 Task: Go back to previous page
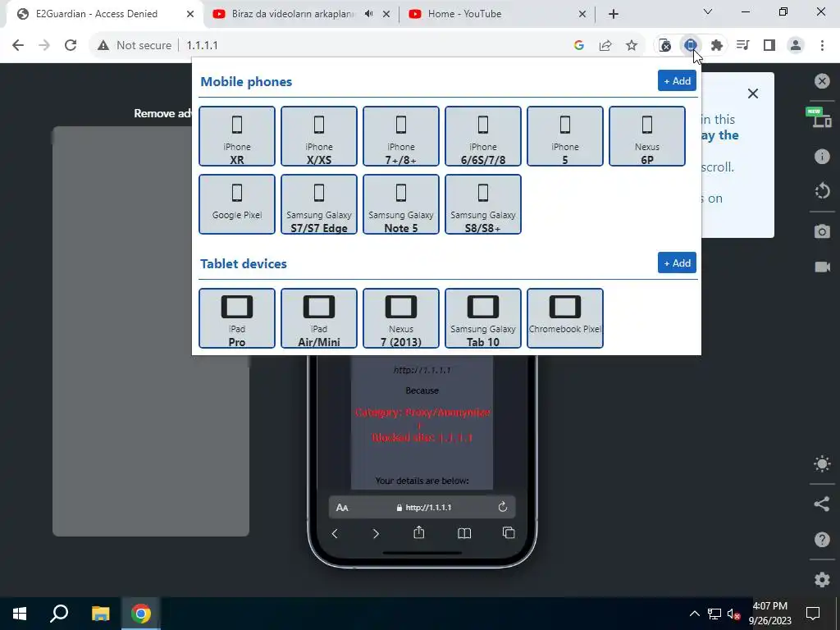tap(18, 45)
